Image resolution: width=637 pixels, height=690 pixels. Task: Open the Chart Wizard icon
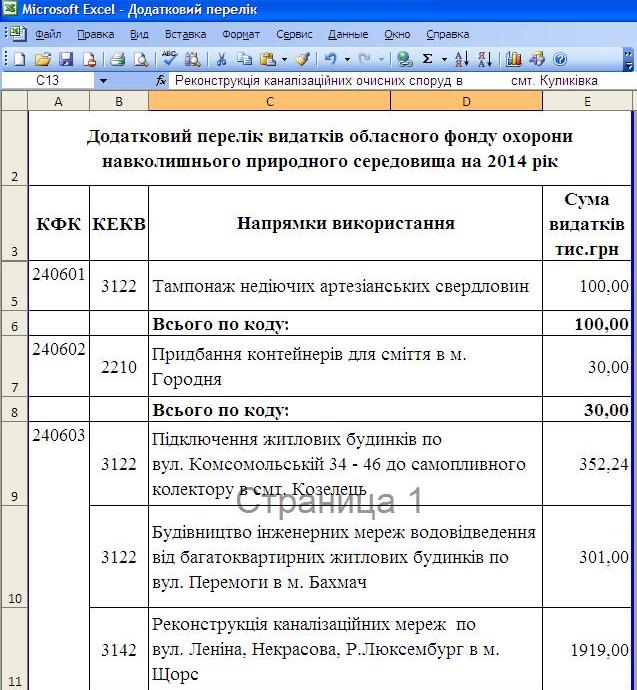click(x=516, y=59)
